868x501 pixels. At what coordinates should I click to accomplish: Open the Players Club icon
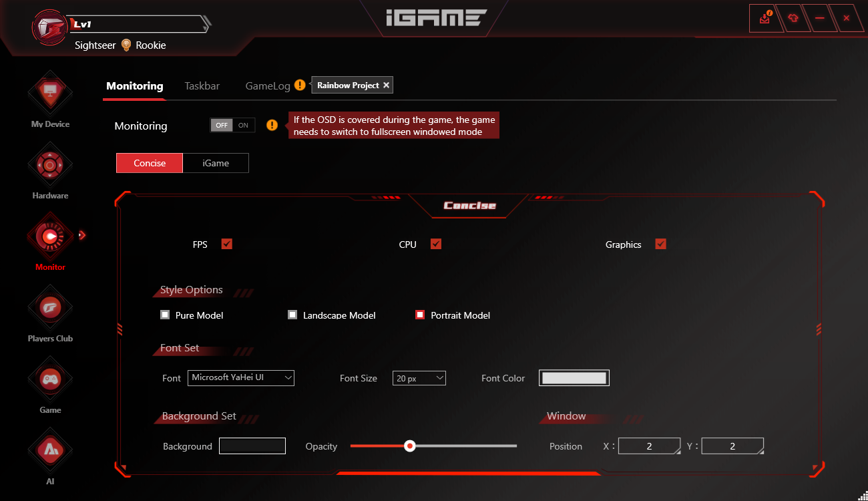50,307
